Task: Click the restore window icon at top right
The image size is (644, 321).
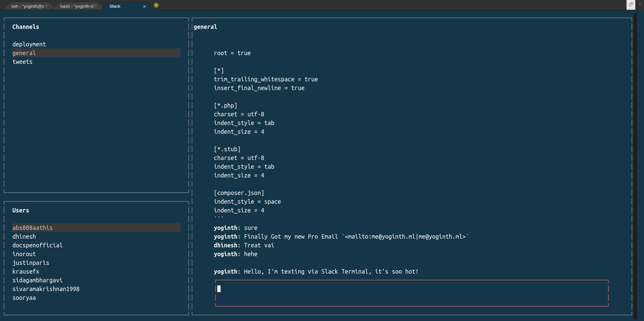Action: 631,5
